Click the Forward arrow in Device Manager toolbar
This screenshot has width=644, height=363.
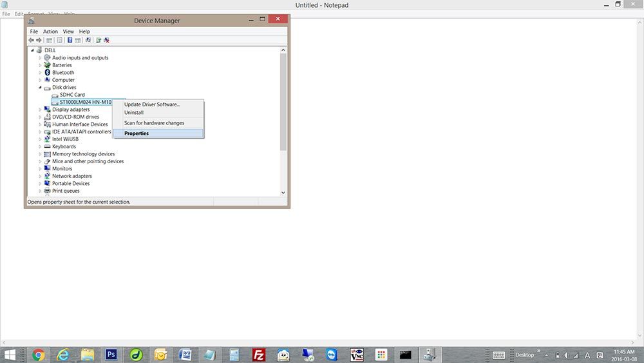click(39, 40)
